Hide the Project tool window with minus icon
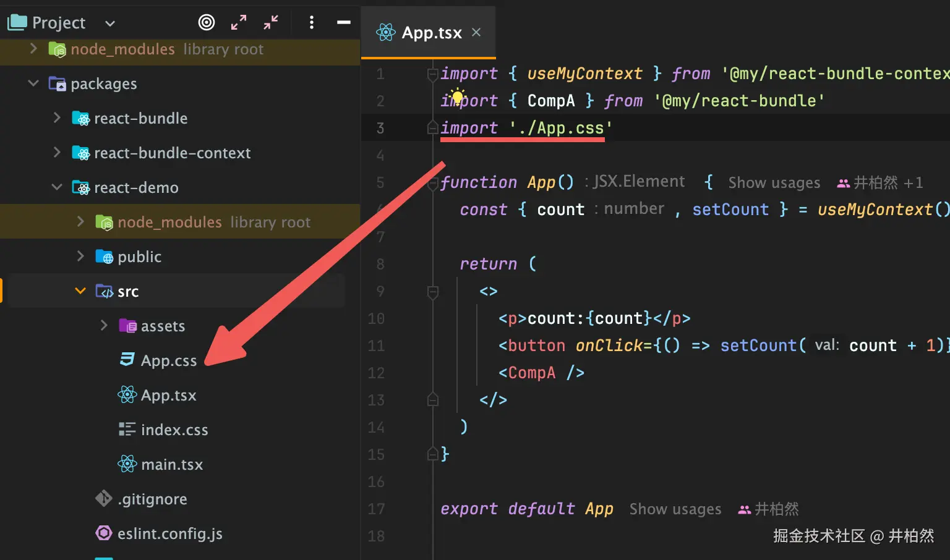This screenshot has width=950, height=560. click(x=344, y=23)
